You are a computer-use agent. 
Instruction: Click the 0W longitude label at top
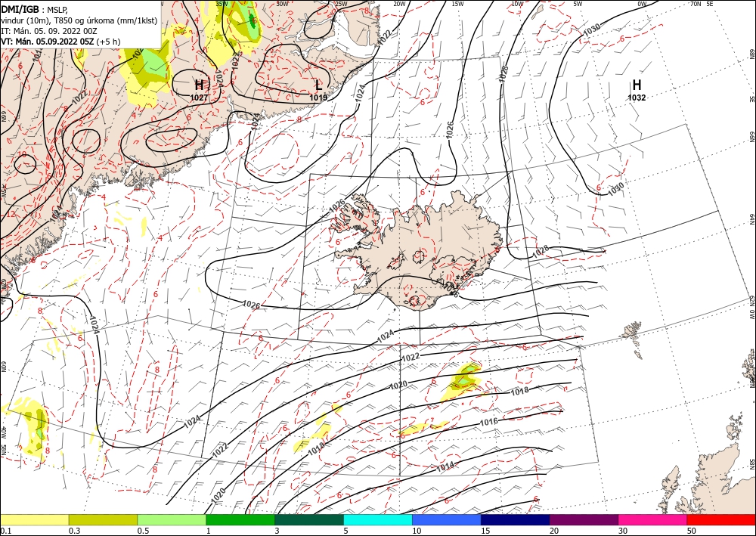(x=642, y=3)
